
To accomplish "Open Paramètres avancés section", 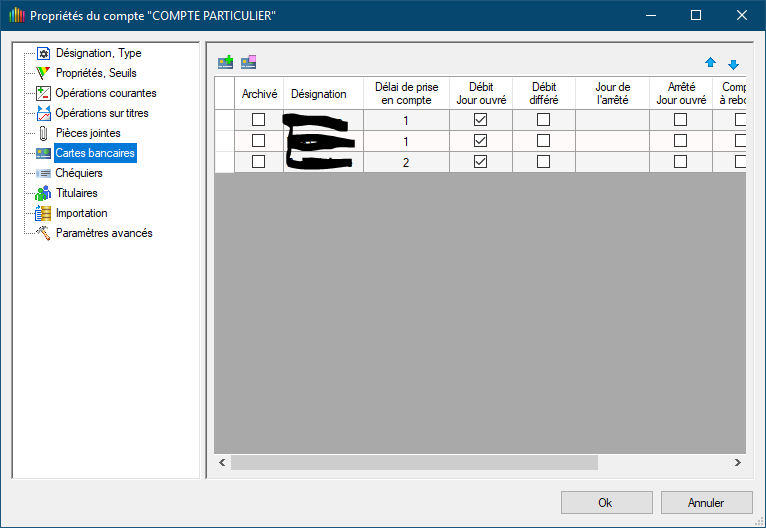I will click(104, 233).
